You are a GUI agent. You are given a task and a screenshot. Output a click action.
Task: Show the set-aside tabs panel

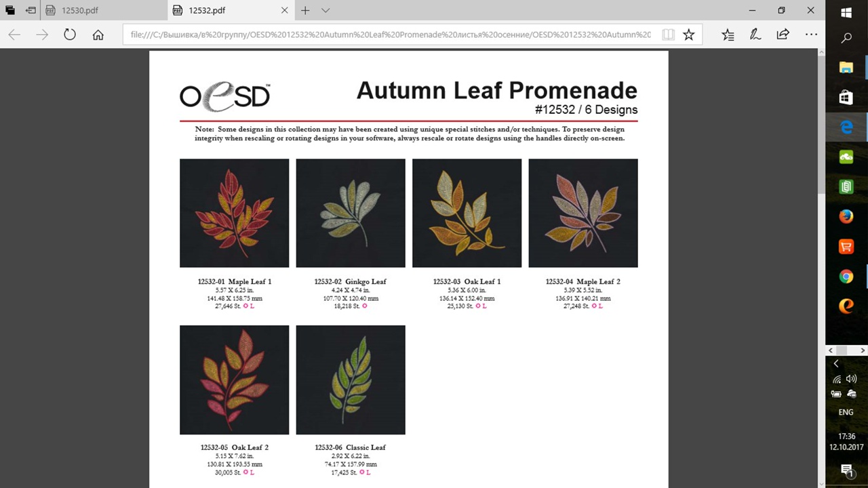click(x=9, y=10)
